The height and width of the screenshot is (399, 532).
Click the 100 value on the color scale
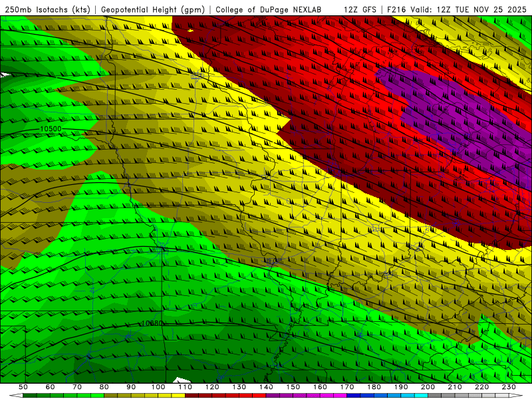(x=158, y=387)
